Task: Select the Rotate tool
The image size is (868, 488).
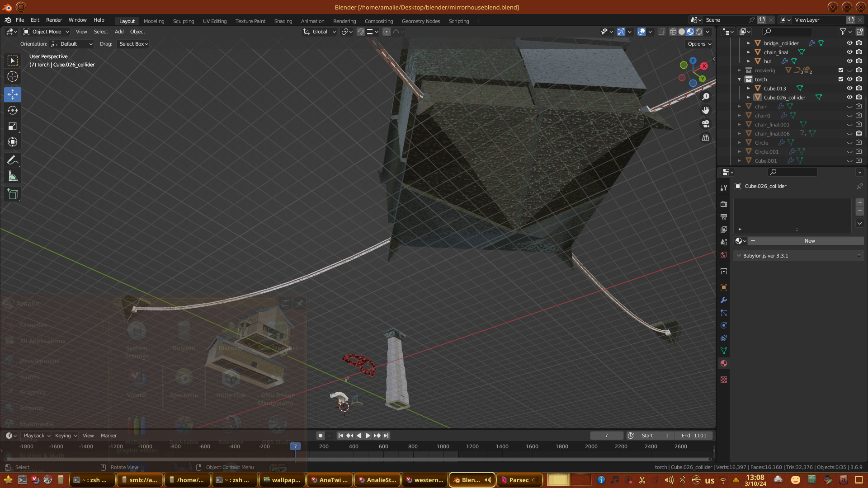Action: (x=13, y=110)
